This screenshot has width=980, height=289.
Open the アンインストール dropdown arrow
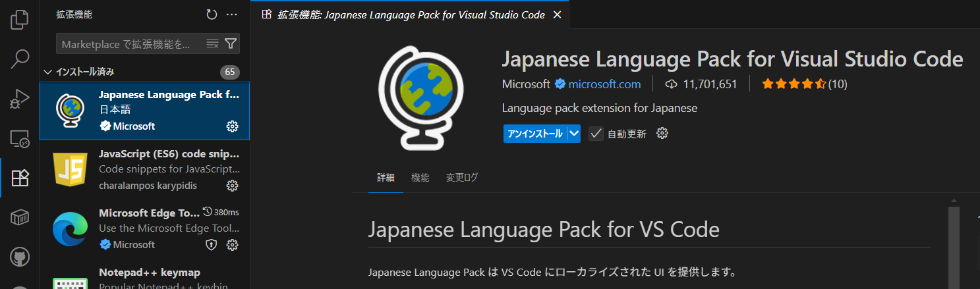pyautogui.click(x=574, y=134)
